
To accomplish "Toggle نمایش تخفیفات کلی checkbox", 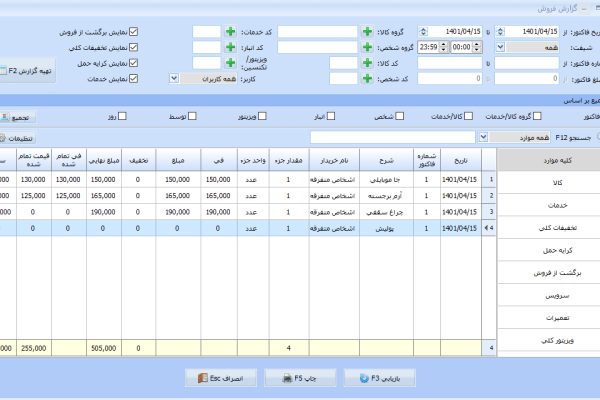I will click(x=133, y=47).
